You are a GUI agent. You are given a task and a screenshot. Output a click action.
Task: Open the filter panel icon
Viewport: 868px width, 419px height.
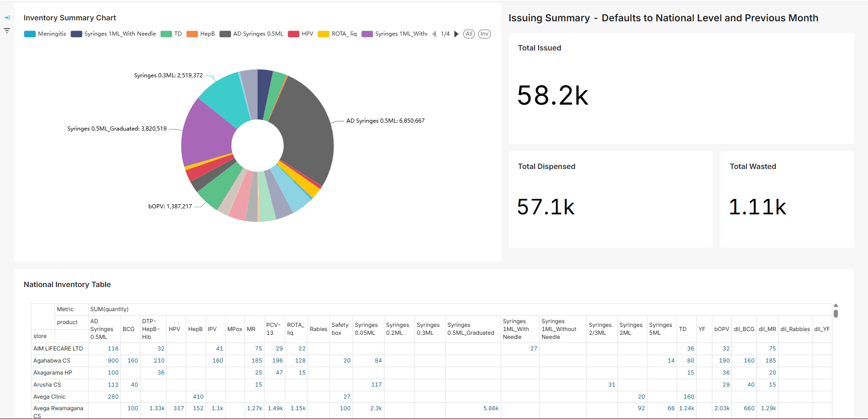coord(7,30)
